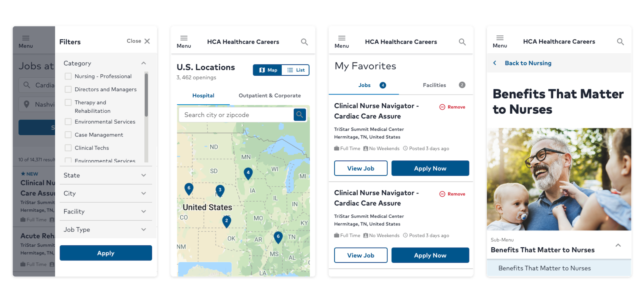Viewport: 644px width, 303px height.
Task: Remove second Clinical Nurse Navigator favorite
Action: pos(452,194)
